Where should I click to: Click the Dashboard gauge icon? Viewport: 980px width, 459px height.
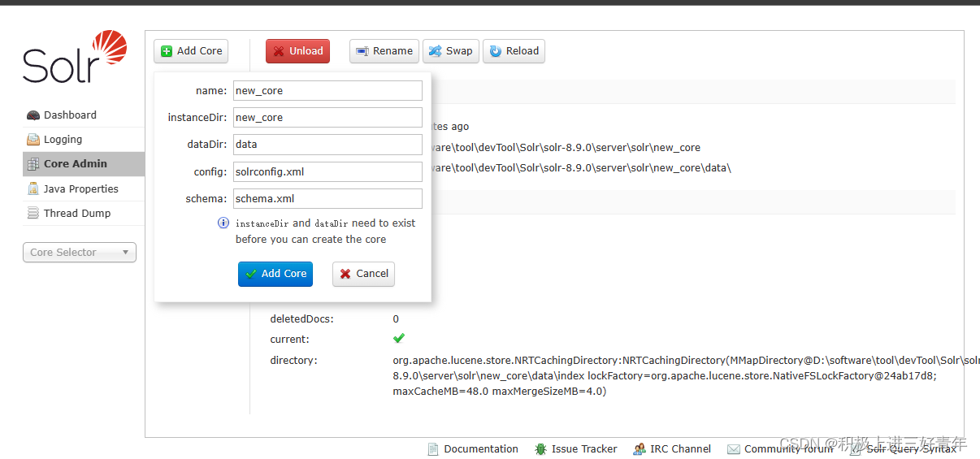[x=33, y=115]
